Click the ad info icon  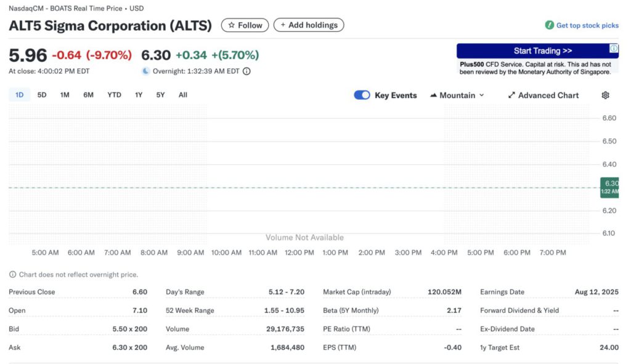pyautogui.click(x=614, y=49)
